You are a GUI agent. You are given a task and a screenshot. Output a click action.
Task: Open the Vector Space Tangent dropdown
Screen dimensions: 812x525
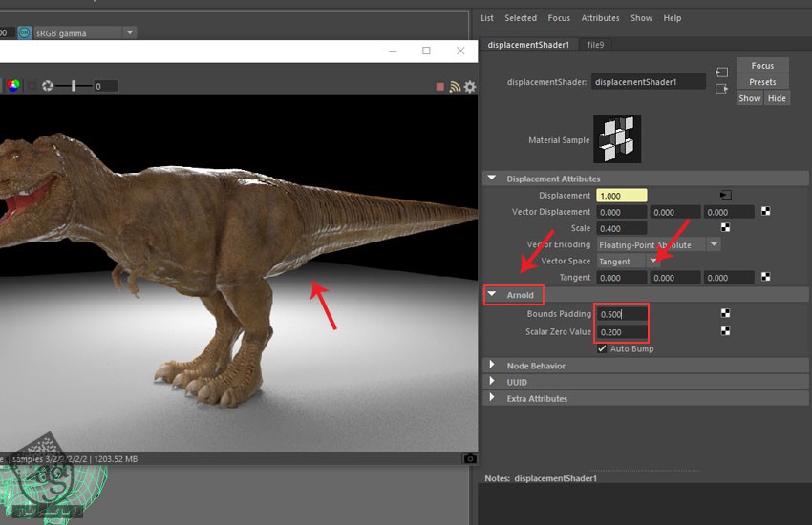629,262
